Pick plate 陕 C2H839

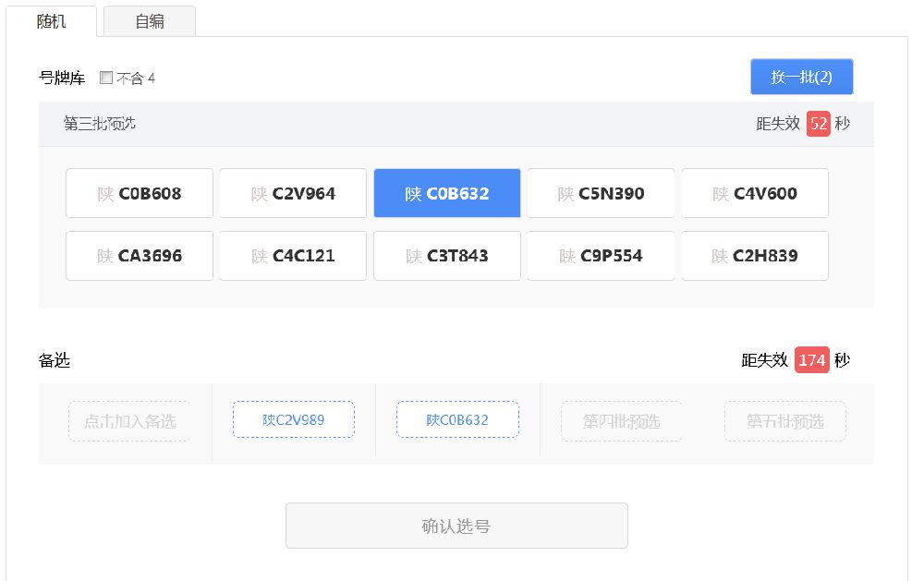tap(755, 256)
